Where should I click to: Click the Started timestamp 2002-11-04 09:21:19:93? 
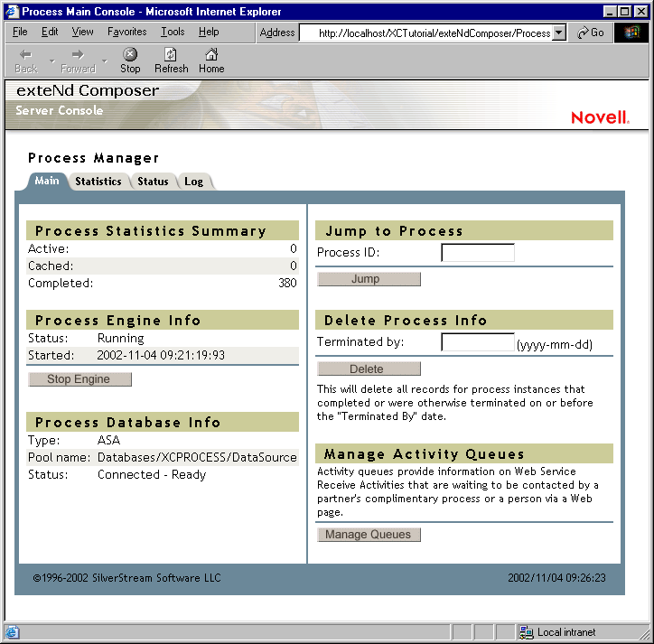coord(161,355)
